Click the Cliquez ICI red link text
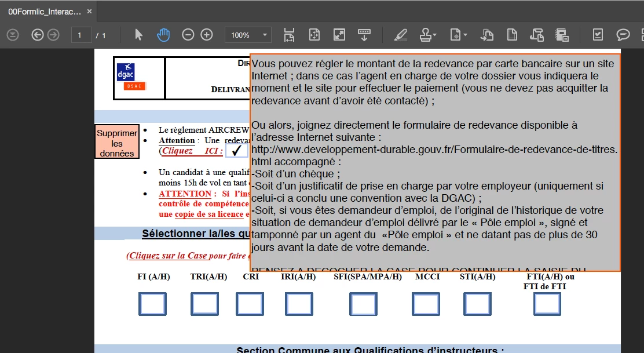Viewport: 644px width, 353px height. [x=192, y=151]
